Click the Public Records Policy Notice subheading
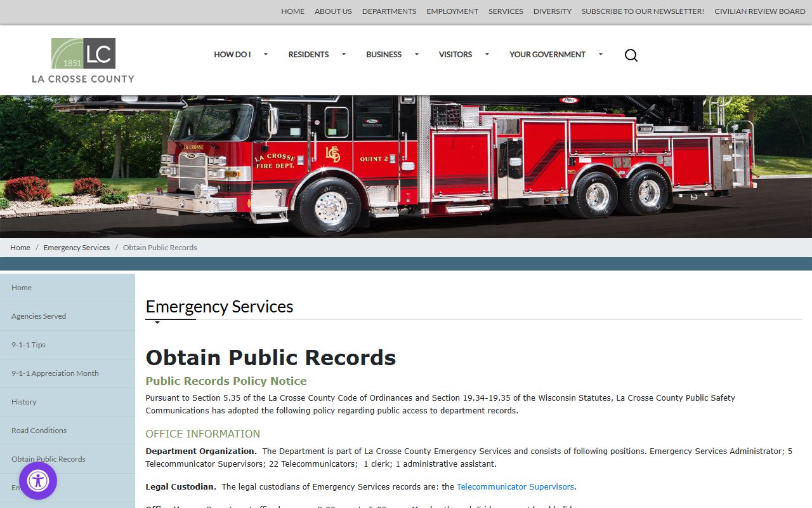This screenshot has width=812, height=508. 226,381
